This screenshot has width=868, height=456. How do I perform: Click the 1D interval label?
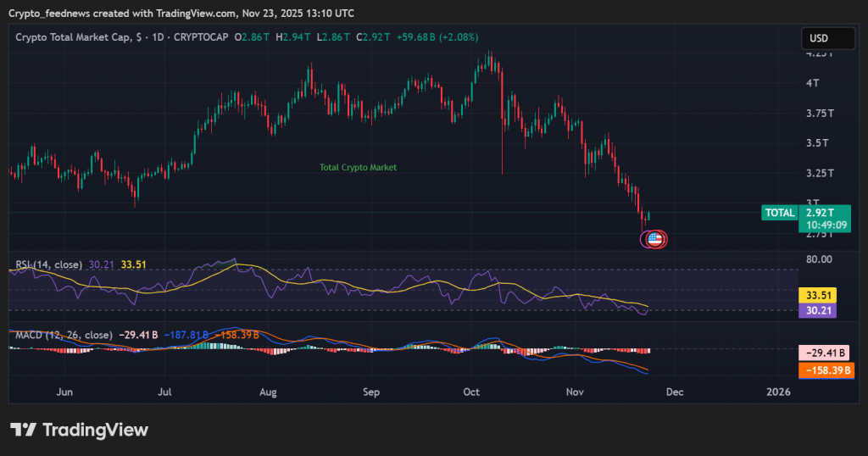coord(159,37)
